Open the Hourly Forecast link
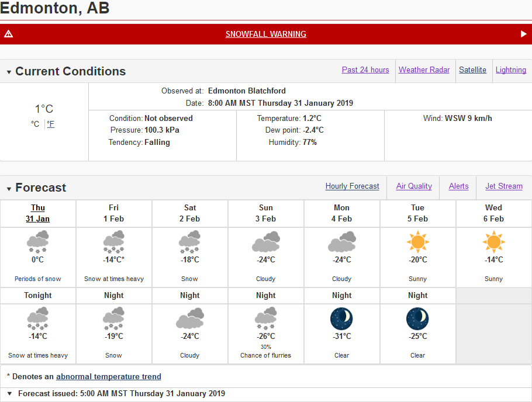Screen dimensions: 532x402 [x=352, y=186]
